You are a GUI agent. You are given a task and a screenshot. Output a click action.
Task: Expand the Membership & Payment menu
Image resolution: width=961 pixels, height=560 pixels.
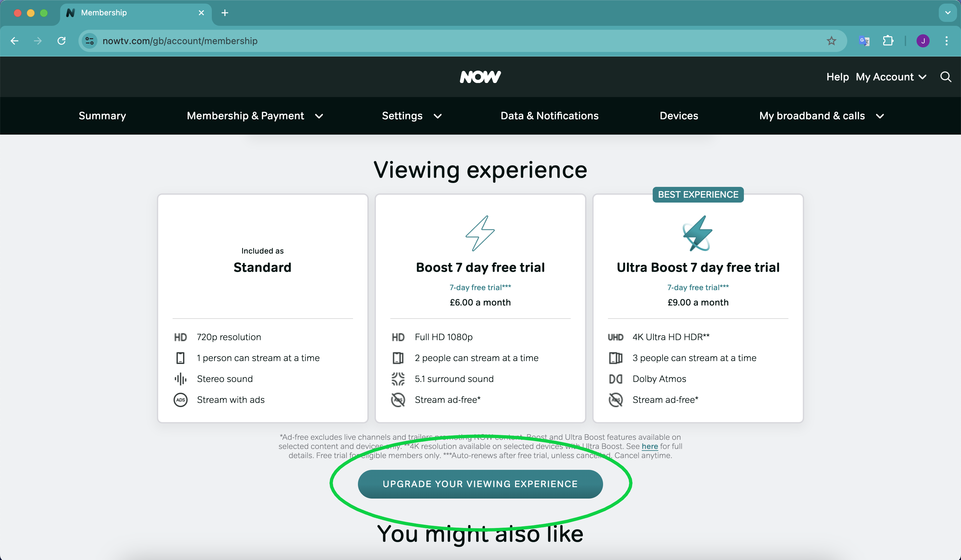(x=255, y=116)
